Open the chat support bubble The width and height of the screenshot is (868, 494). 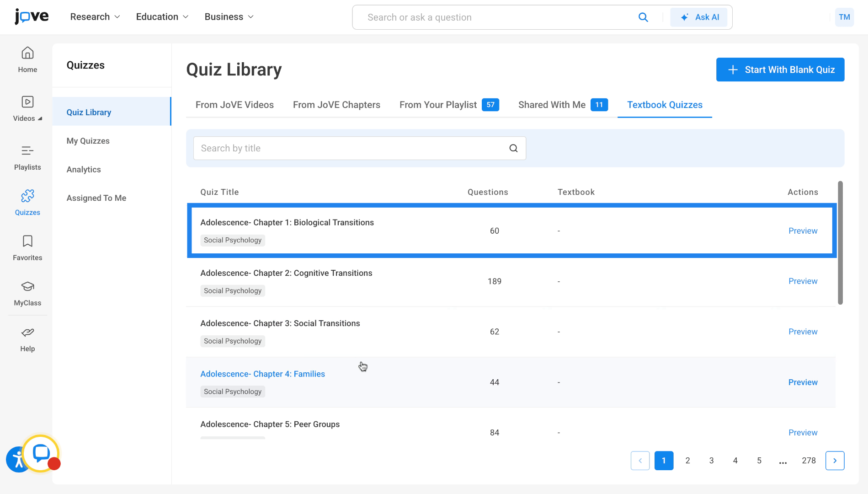pos(41,453)
